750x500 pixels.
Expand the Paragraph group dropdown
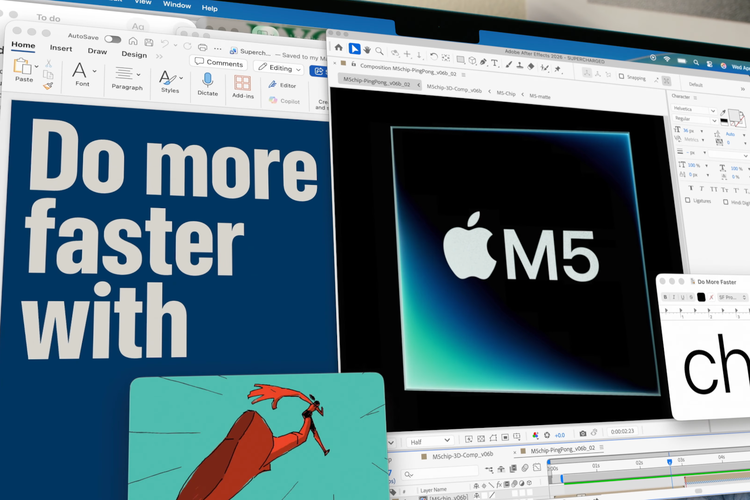tap(139, 75)
